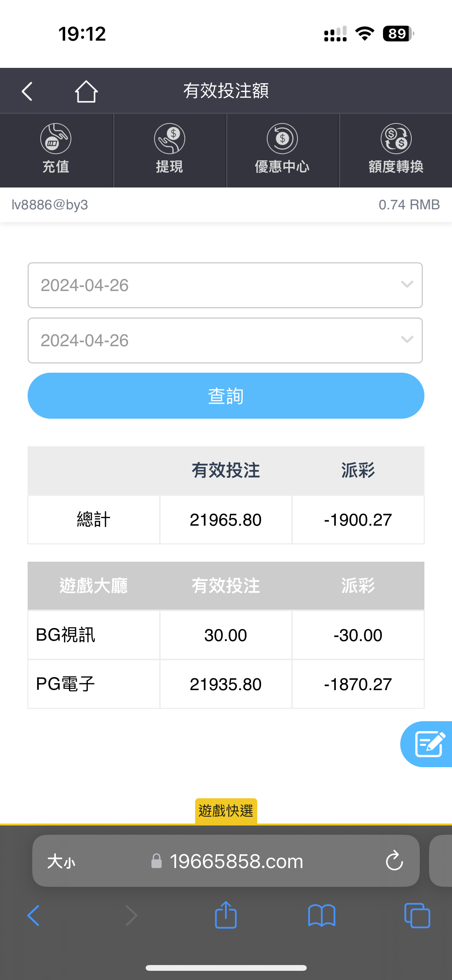Tap the Safari share icon
This screenshot has height=980, width=452.
(226, 915)
